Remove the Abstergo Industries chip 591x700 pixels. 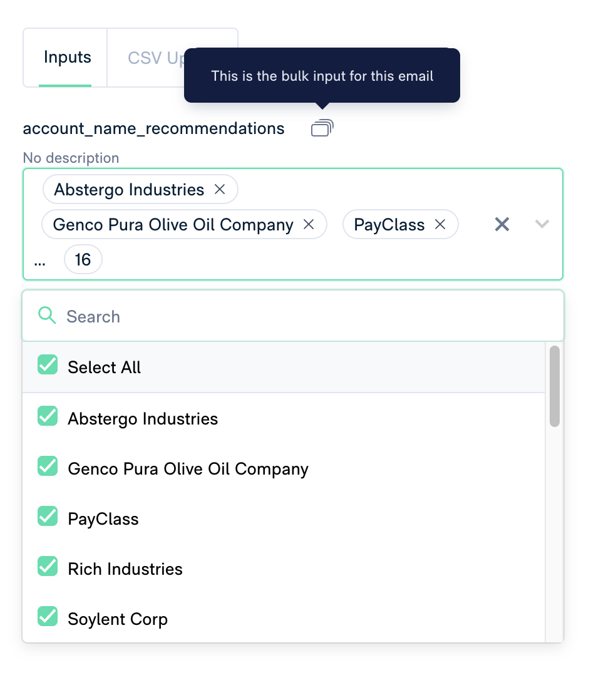coord(220,189)
